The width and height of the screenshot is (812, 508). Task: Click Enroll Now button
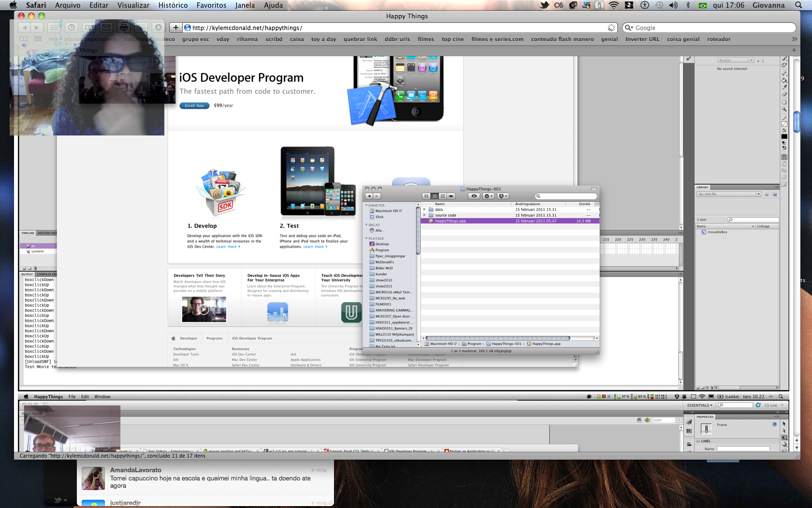(194, 105)
